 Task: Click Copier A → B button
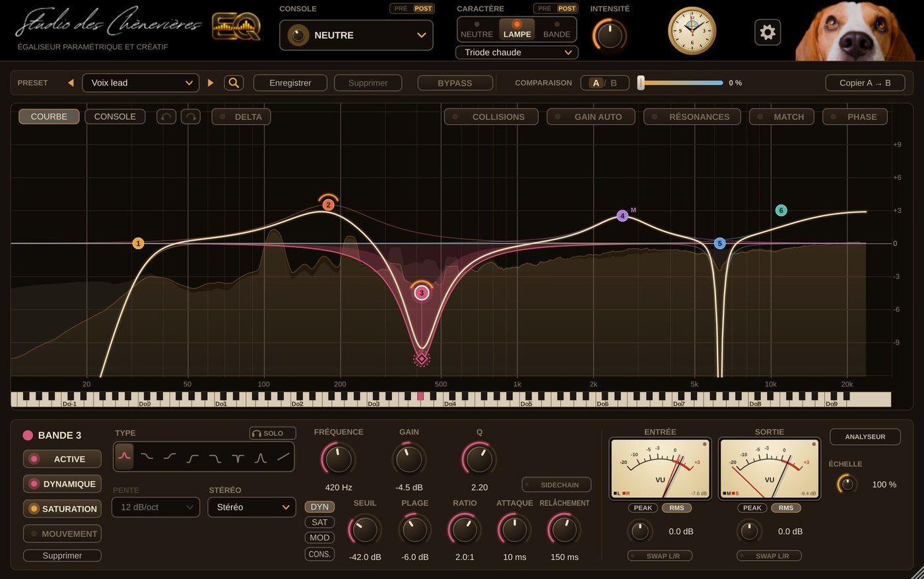pos(865,82)
